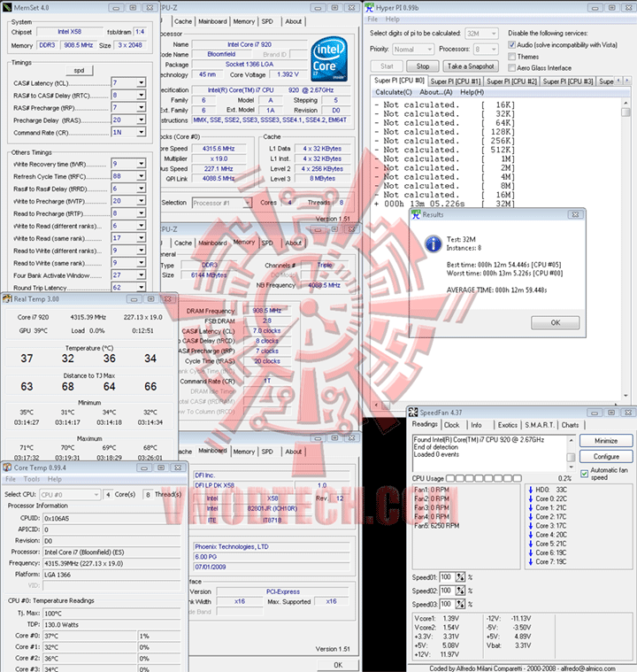Viewport: 637px width, 672px height.
Task: Click the spd button in MemSet
Action: pyautogui.click(x=80, y=70)
